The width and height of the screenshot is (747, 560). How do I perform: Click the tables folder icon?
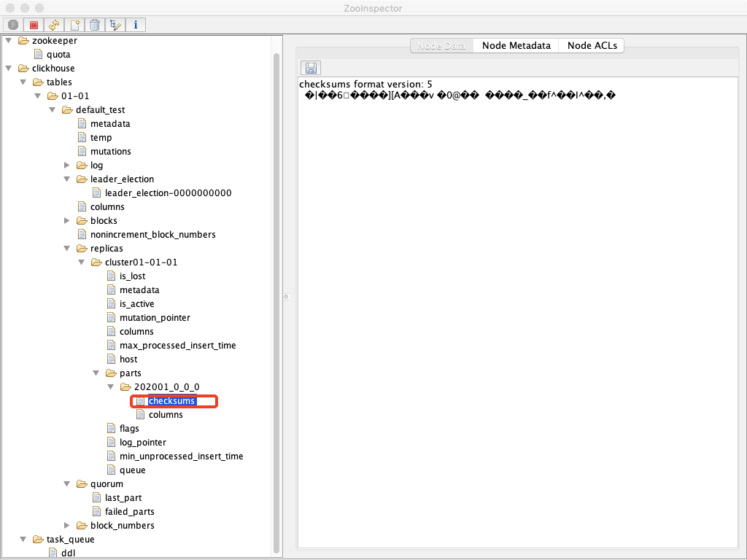(x=38, y=82)
